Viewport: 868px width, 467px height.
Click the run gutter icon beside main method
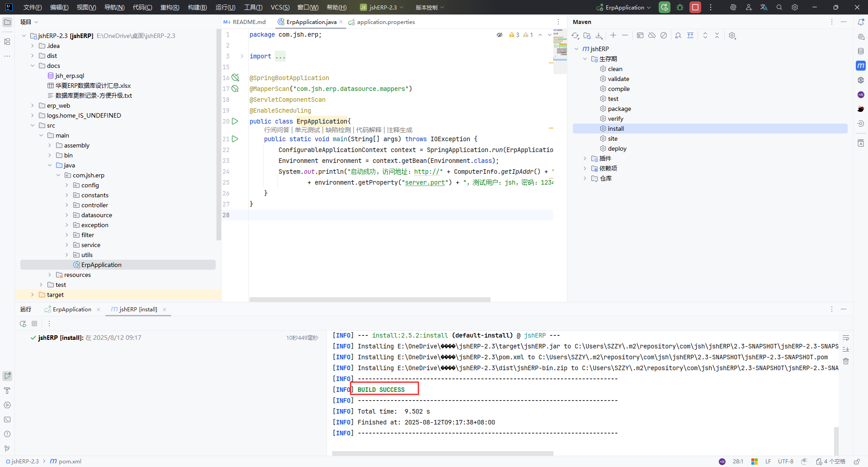(x=235, y=139)
